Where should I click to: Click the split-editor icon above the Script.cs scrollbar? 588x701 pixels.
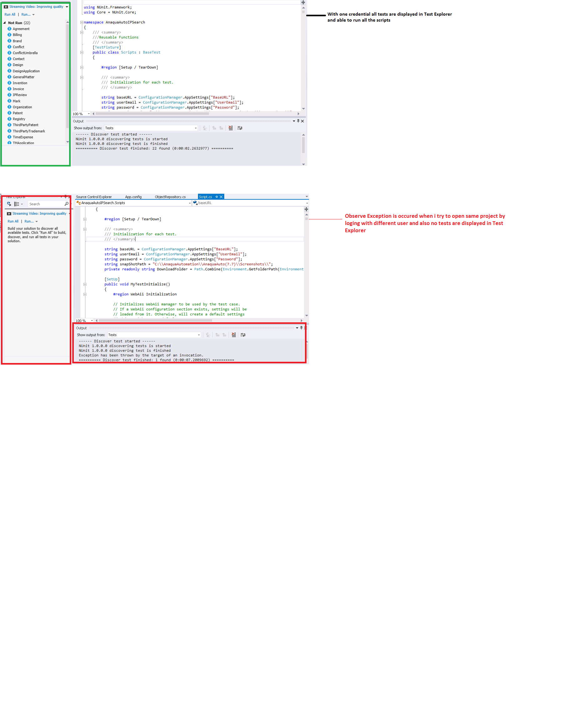(306, 209)
